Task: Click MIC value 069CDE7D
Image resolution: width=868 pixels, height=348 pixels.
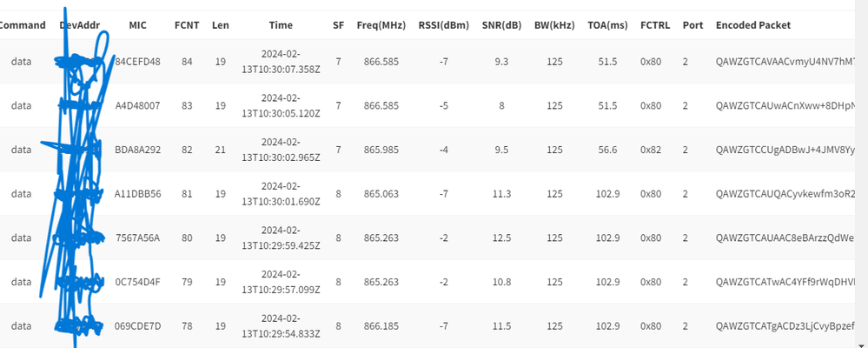Action: (x=138, y=326)
